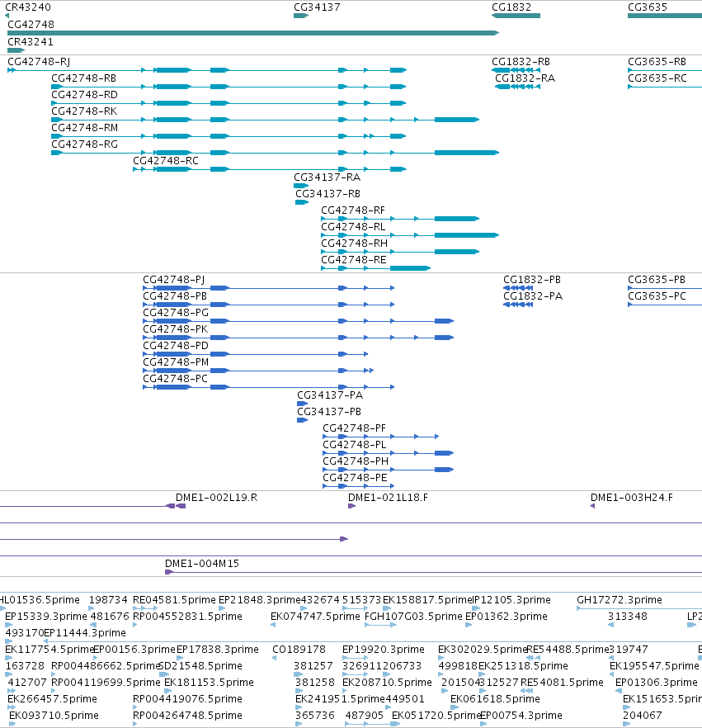Click the CG1832 gene bar

(x=516, y=16)
